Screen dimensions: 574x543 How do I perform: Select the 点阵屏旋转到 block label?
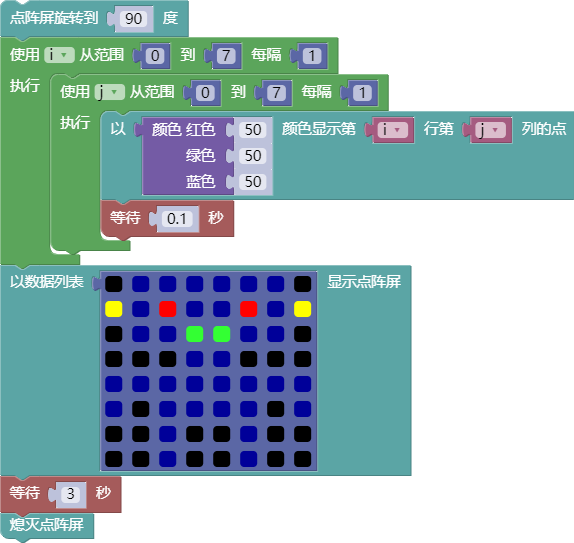[x=54, y=18]
